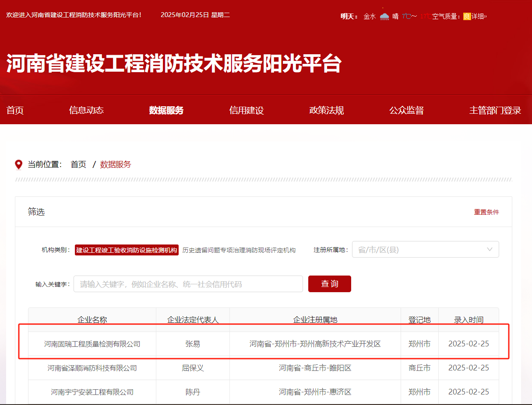Click 主管部门登录 login link
The image size is (532, 405).
[x=495, y=110]
